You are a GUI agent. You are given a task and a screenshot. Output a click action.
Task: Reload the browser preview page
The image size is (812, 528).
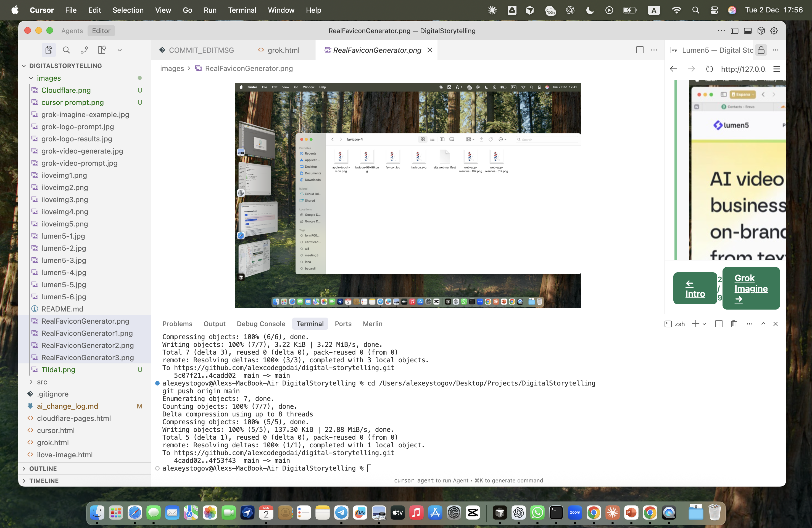(x=710, y=69)
